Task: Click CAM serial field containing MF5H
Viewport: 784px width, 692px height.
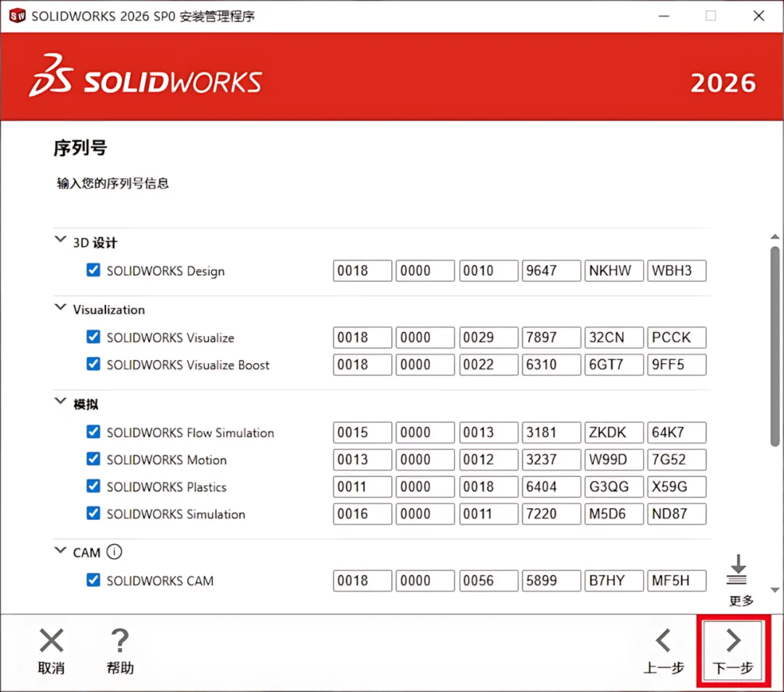Action: click(x=677, y=580)
